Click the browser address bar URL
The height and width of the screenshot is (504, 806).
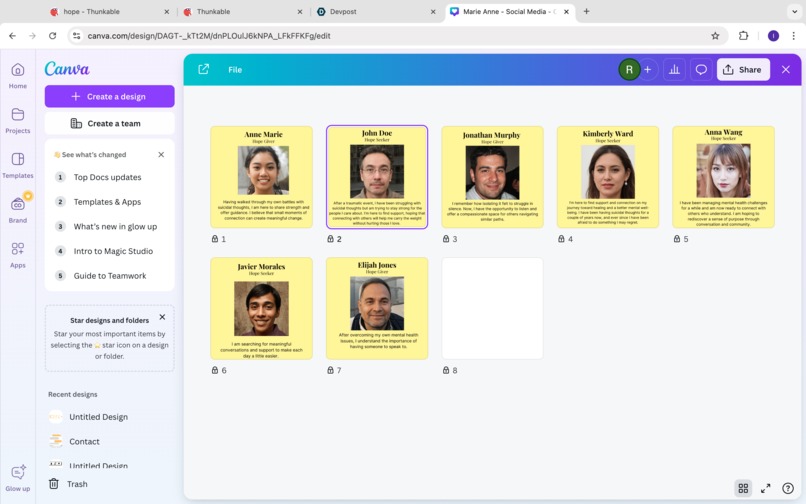(209, 35)
